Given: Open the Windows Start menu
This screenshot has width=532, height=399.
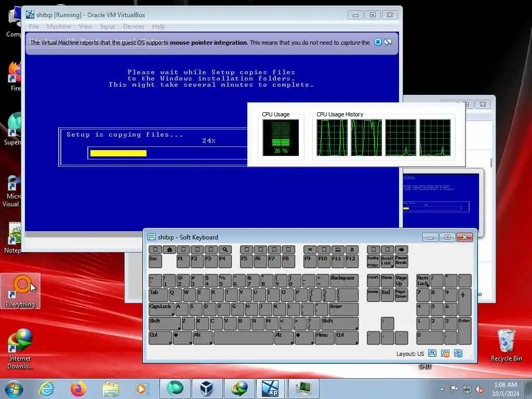Looking at the screenshot, I should point(14,389).
